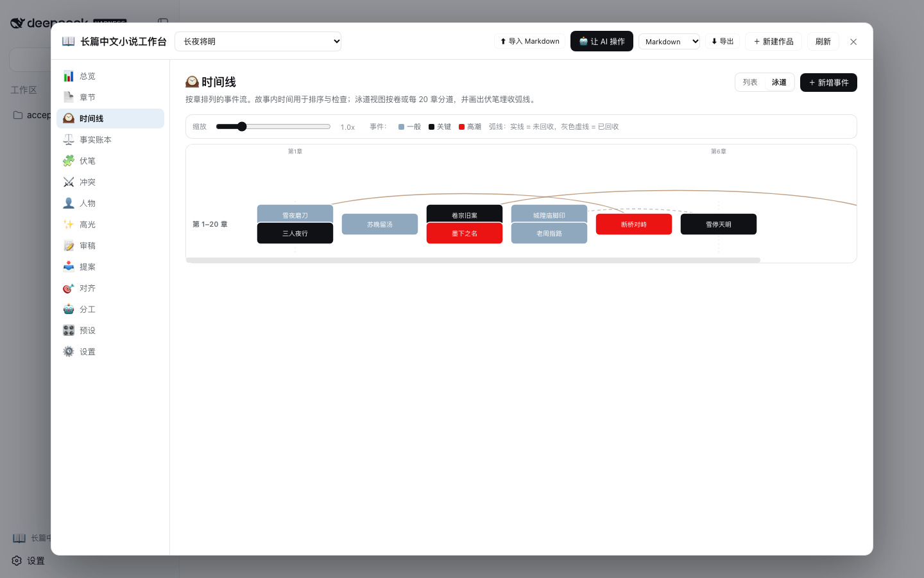Open the 高光 highlights section
The image size is (924, 578).
point(110,224)
